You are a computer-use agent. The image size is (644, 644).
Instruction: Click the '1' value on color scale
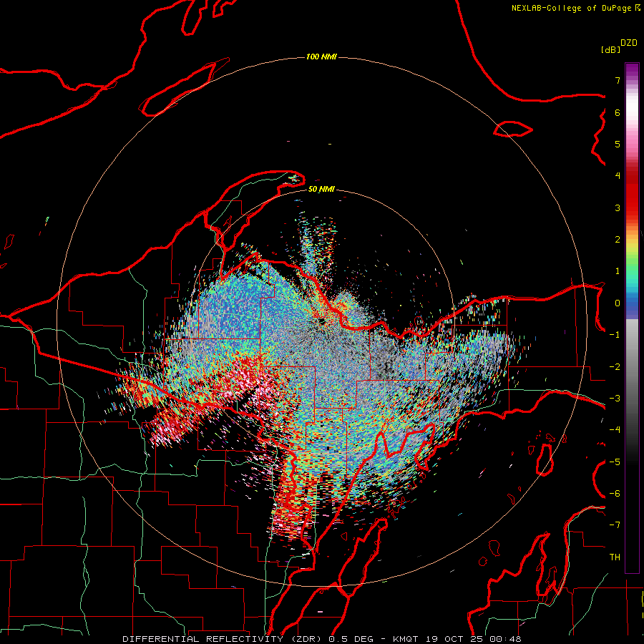618,271
